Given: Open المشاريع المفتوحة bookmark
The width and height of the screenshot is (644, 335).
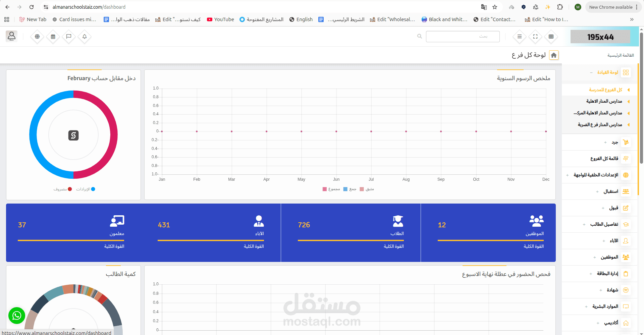Looking at the screenshot, I should 261,19.
